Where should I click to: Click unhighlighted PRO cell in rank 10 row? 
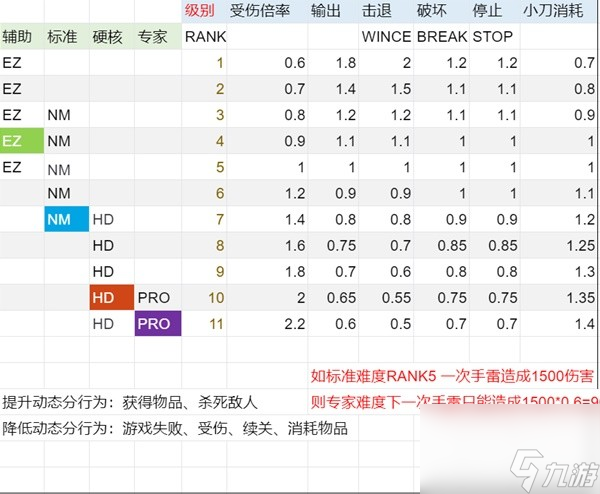[x=158, y=297]
